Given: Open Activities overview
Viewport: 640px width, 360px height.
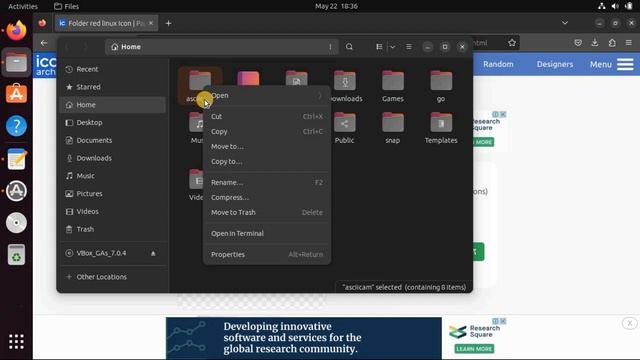Looking at the screenshot, I should point(23,7).
